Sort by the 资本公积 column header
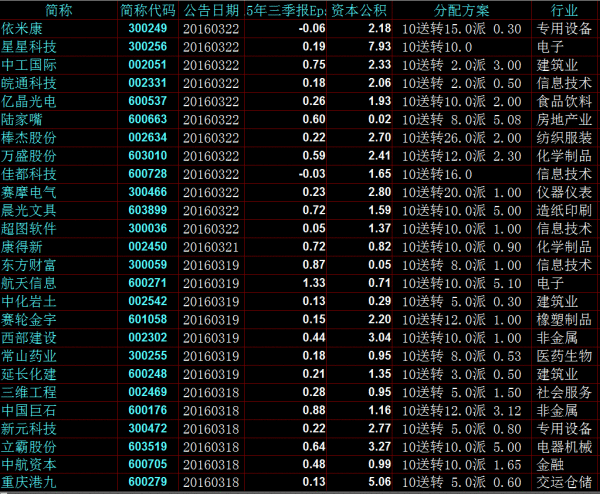Viewport: 600px width, 494px height. (359, 10)
